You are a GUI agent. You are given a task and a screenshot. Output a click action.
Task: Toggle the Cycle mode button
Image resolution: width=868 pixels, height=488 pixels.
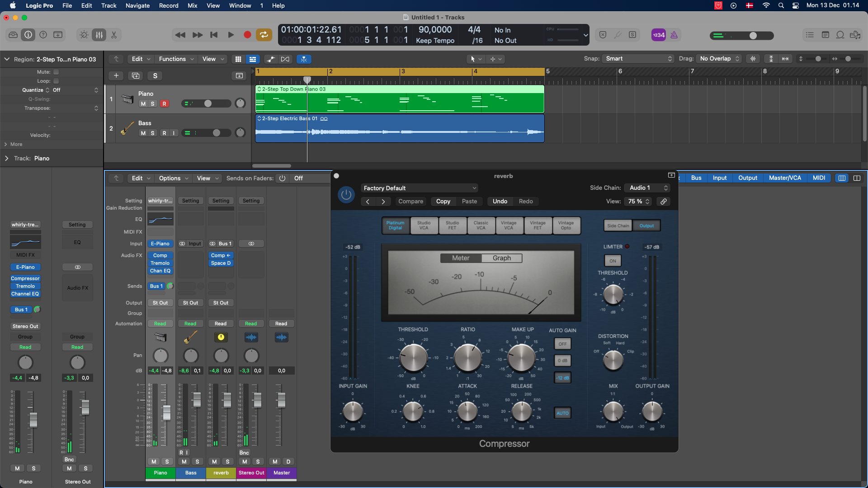(x=264, y=35)
